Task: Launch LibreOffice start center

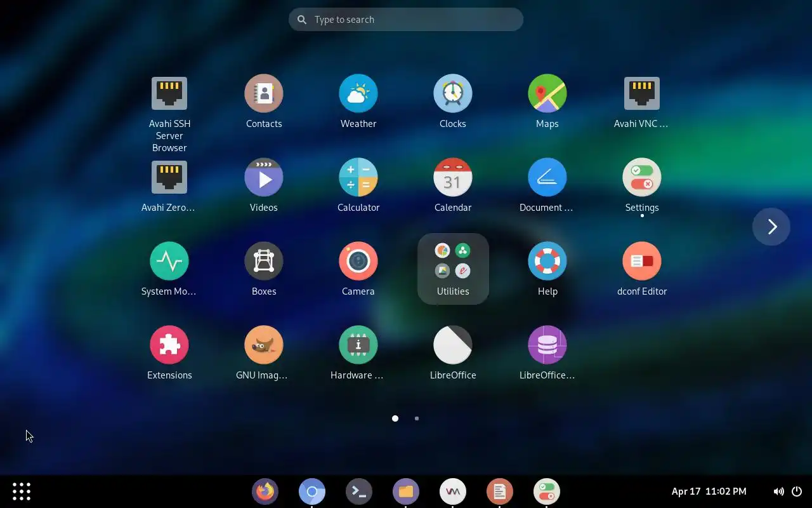Action: [453, 345]
